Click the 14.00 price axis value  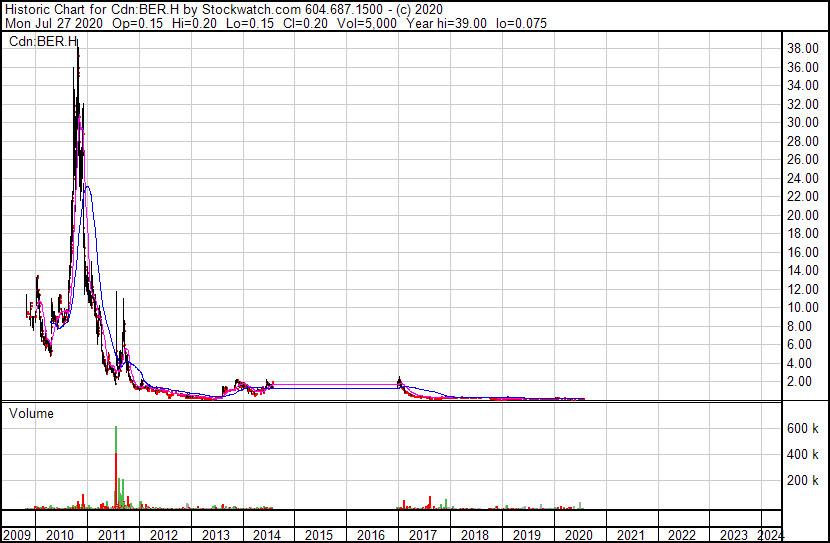tap(803, 270)
